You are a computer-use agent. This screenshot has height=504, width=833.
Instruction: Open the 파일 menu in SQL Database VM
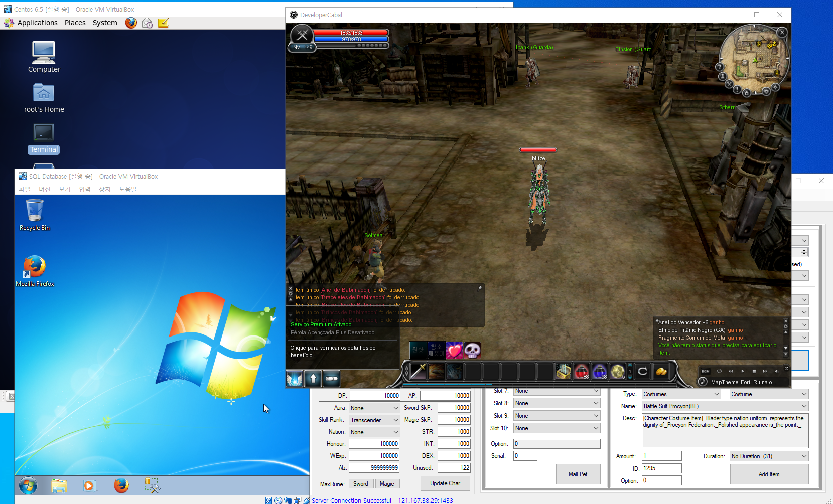25,189
